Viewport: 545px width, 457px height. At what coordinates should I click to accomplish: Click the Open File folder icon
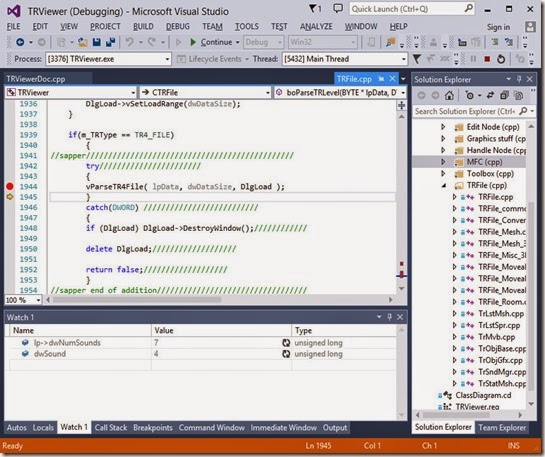click(x=82, y=42)
